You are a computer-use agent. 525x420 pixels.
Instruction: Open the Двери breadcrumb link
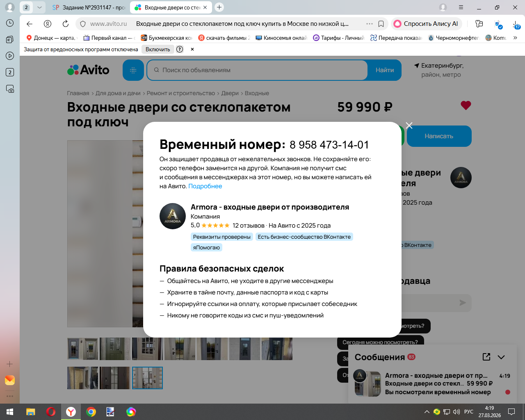[230, 93]
